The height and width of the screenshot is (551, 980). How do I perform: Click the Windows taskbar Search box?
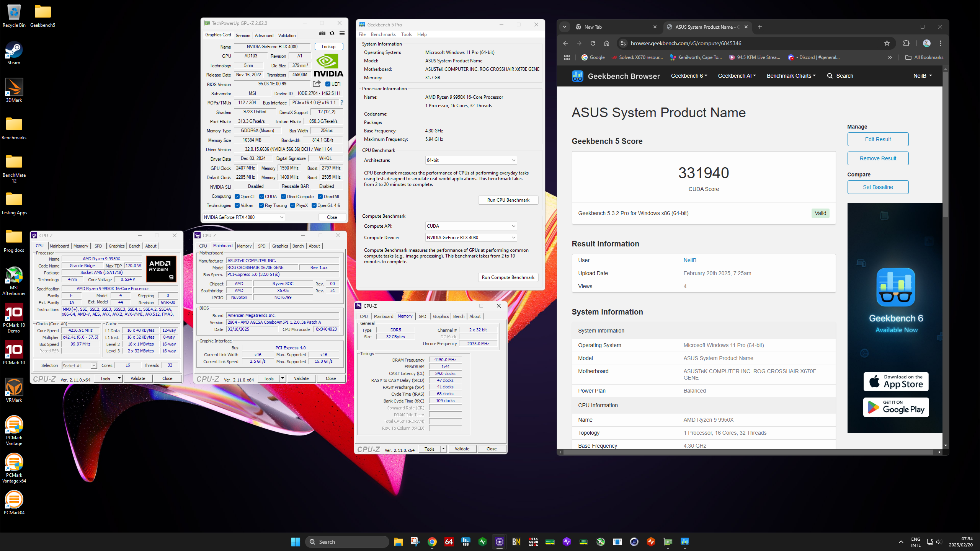(347, 542)
